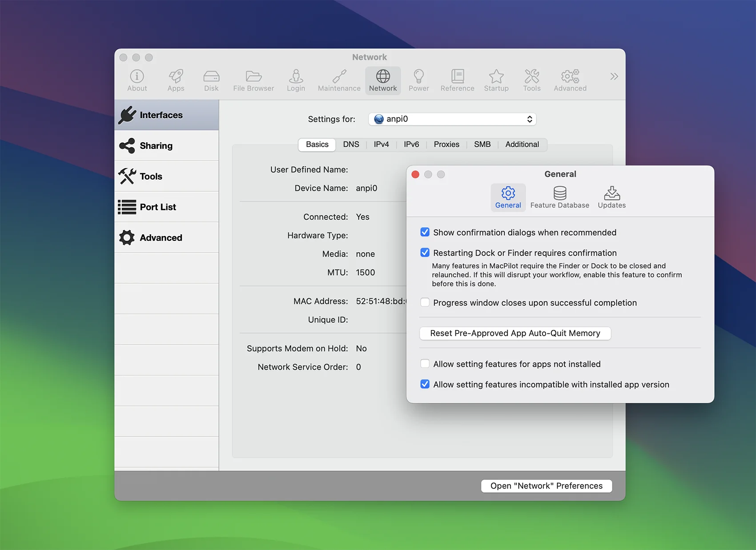756x550 pixels.
Task: Open the Power lightbulb icon
Action: click(x=419, y=80)
